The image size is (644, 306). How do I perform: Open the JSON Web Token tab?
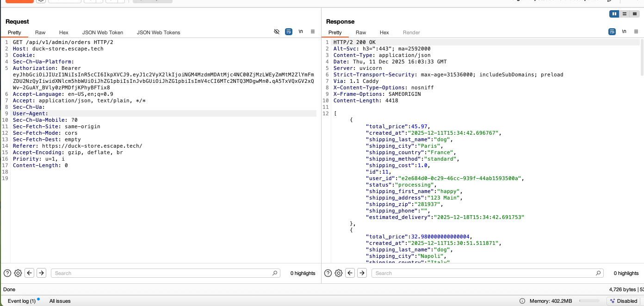(102, 32)
